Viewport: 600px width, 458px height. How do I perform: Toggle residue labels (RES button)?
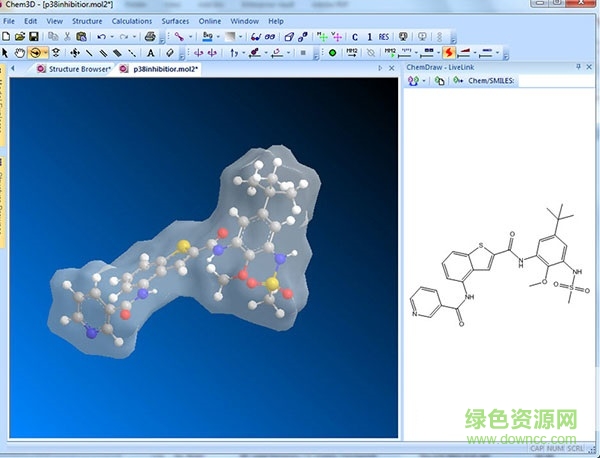coord(383,36)
